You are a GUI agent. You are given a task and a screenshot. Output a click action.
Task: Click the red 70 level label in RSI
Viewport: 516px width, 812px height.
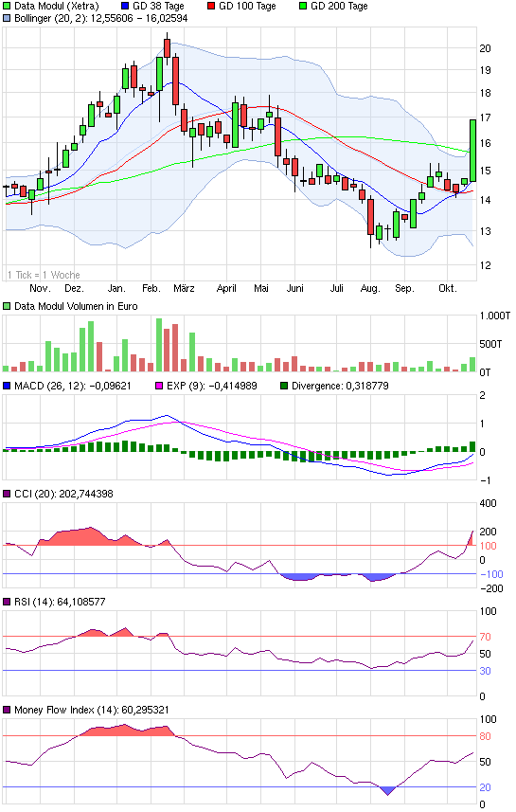pyautogui.click(x=485, y=637)
